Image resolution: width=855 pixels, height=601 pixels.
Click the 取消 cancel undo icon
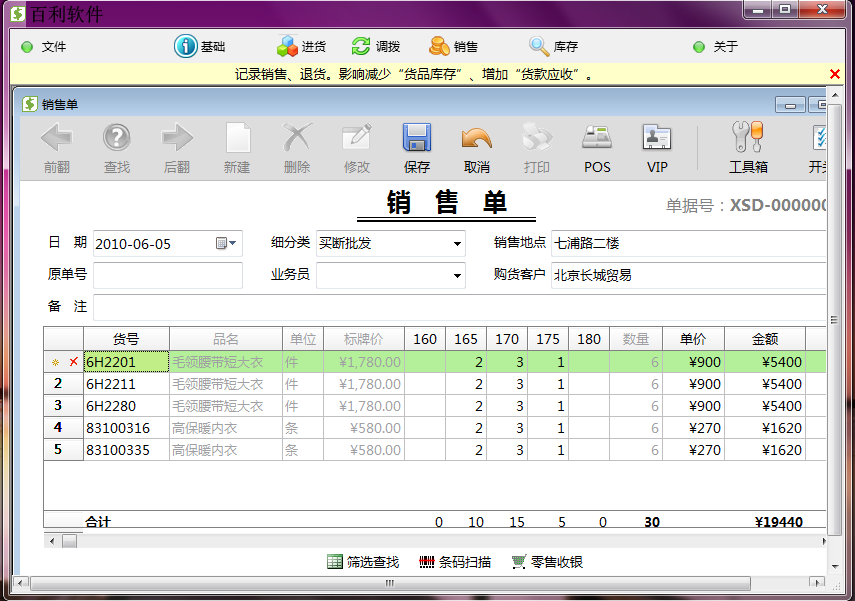pos(477,139)
